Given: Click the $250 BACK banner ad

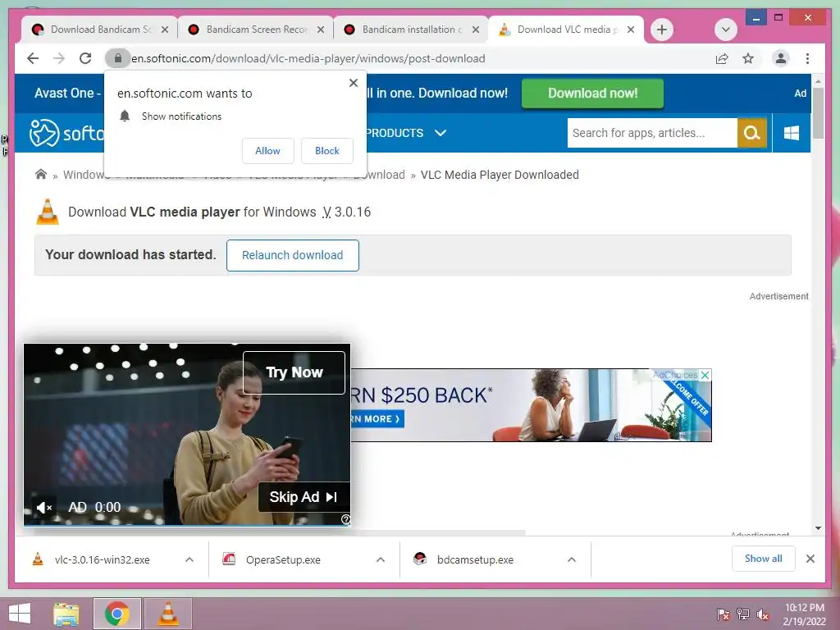Looking at the screenshot, I should tap(531, 405).
